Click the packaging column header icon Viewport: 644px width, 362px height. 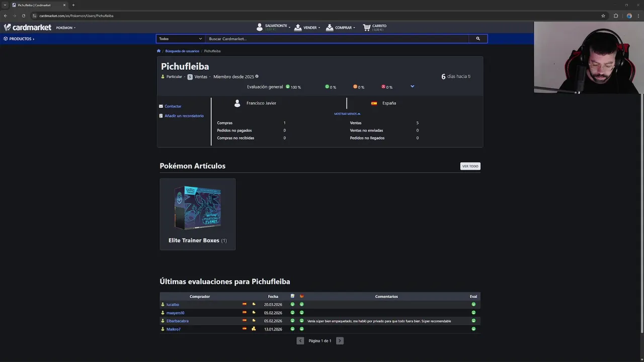302,296
